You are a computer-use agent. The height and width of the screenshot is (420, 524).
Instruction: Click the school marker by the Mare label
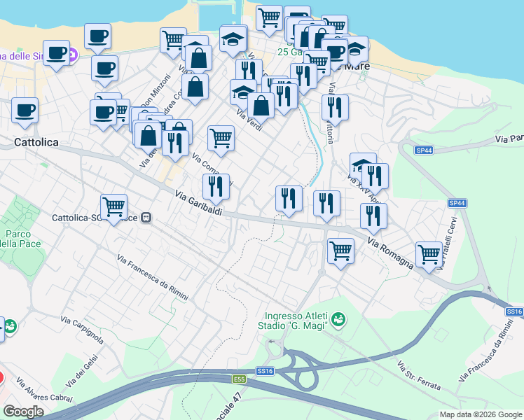[x=358, y=51]
